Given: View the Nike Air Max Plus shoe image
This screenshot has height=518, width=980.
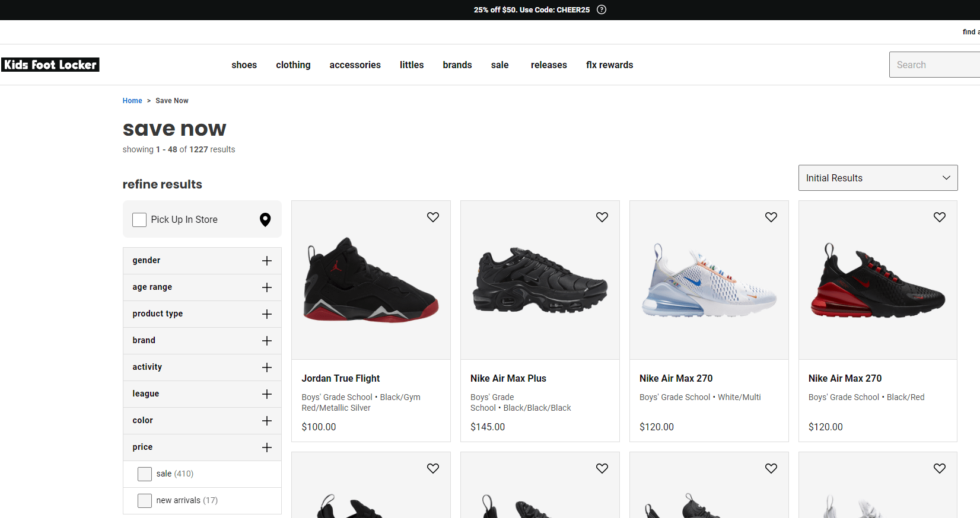Looking at the screenshot, I should pos(540,280).
